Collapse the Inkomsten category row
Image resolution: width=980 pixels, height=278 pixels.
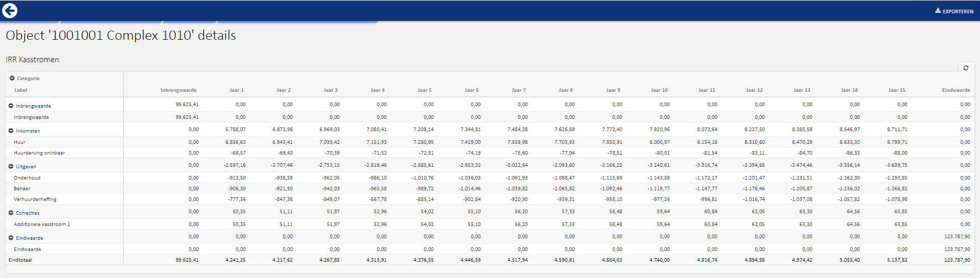coord(11,131)
